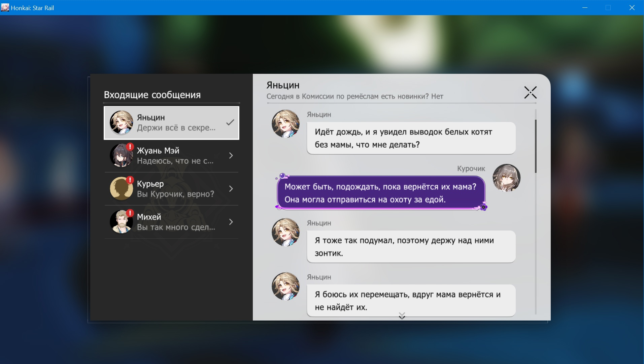Open Курьер conversation in inbox list
This screenshot has height=364, width=644.
tap(172, 189)
